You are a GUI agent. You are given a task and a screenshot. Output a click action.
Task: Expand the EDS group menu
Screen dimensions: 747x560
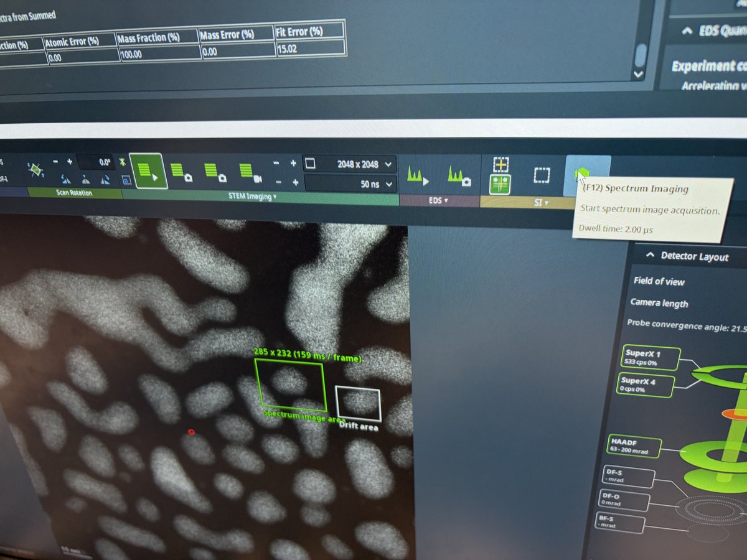[x=438, y=200]
